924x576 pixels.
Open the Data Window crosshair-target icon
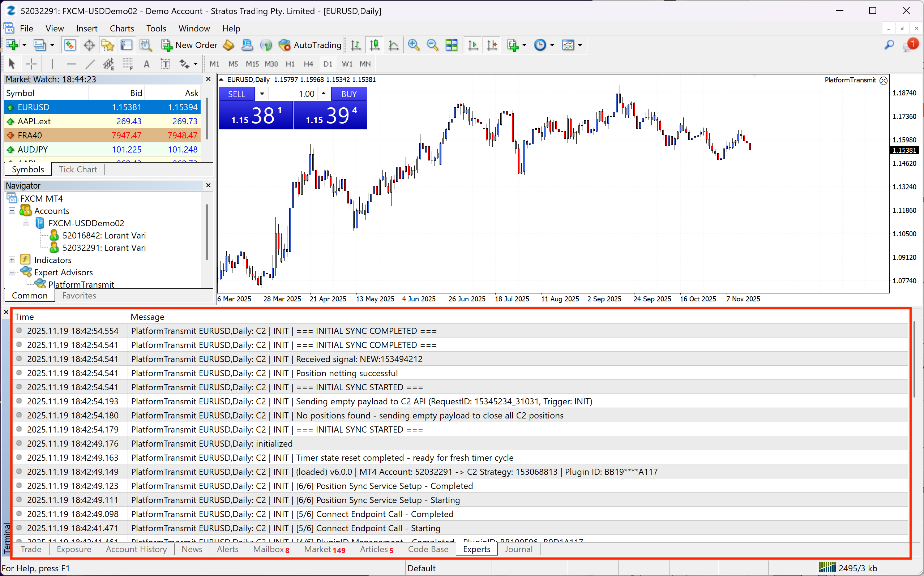coord(89,45)
